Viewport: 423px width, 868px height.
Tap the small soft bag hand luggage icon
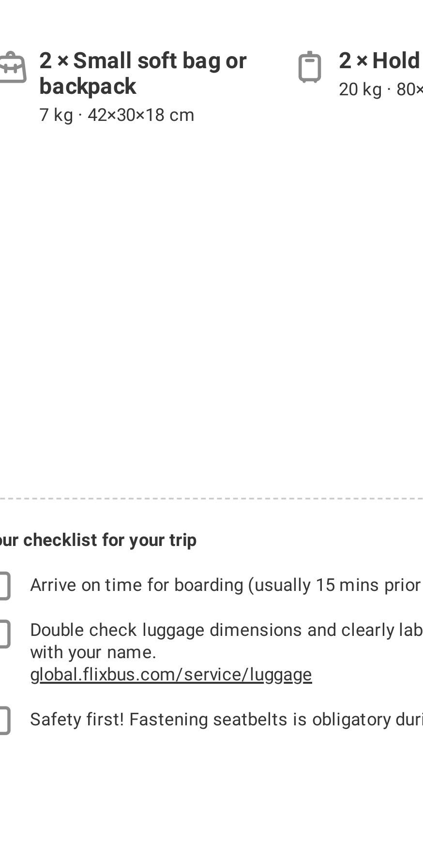coord(13,68)
